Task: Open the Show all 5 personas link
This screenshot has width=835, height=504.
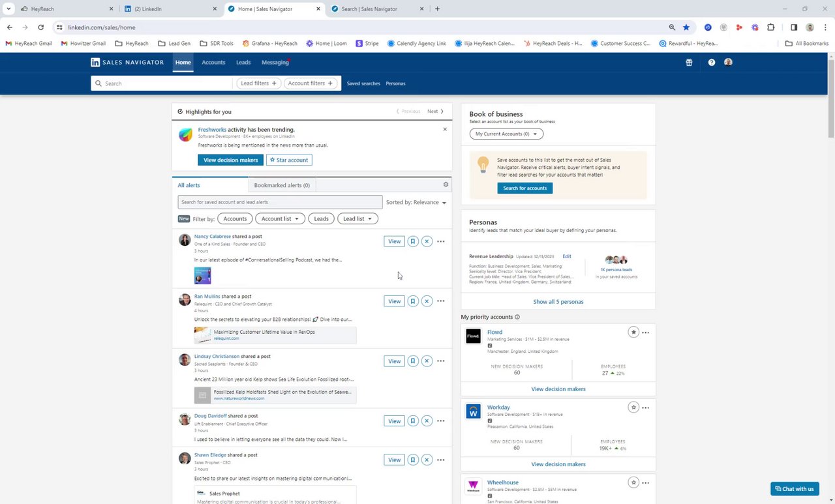Action: pyautogui.click(x=558, y=302)
